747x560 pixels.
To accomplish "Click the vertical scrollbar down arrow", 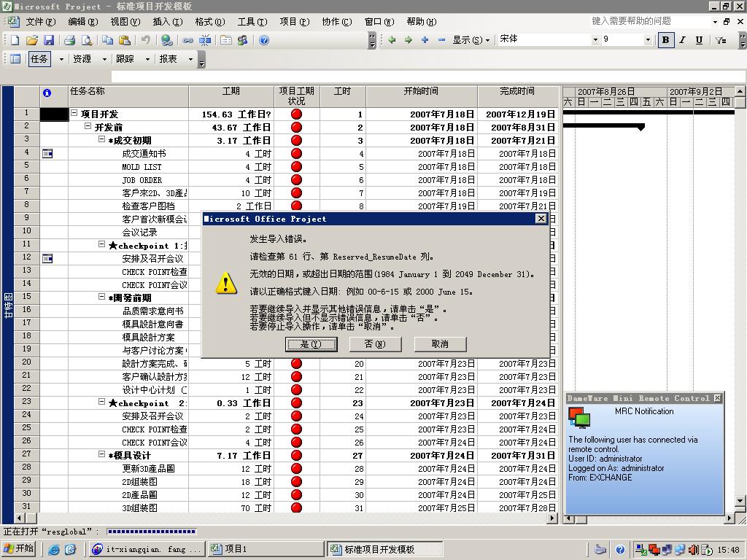I will [x=740, y=501].
